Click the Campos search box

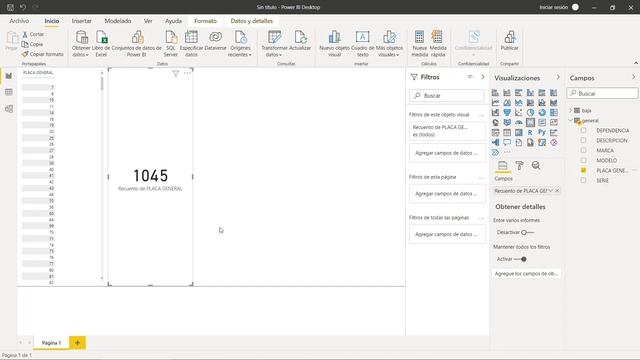coord(602,93)
